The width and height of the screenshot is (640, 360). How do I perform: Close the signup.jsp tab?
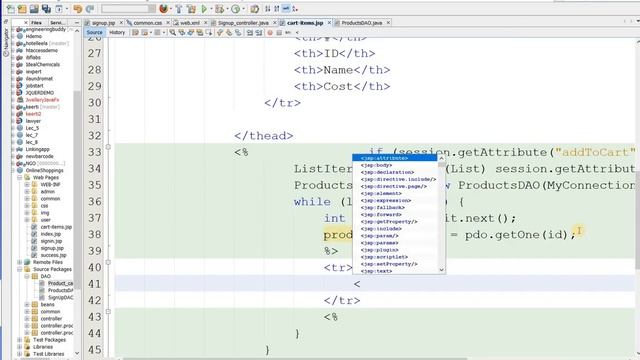(121, 23)
